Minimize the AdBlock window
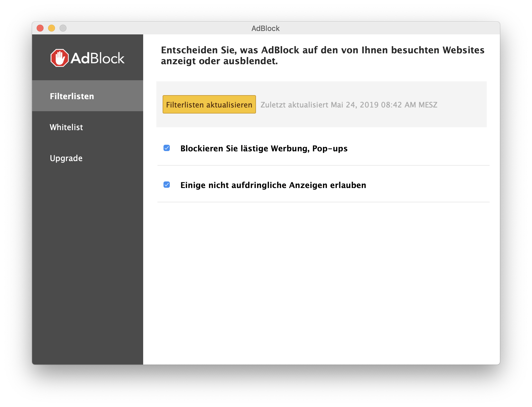 coord(52,28)
